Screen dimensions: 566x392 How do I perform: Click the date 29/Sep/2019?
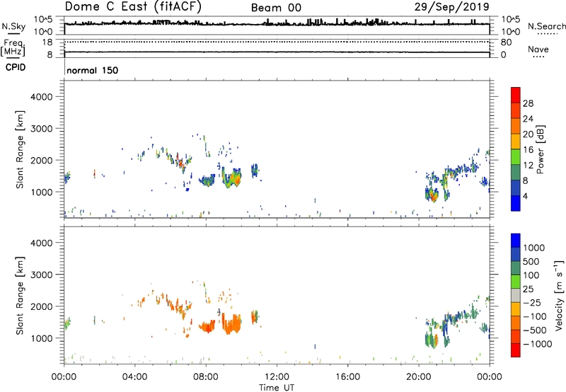tap(452, 6)
